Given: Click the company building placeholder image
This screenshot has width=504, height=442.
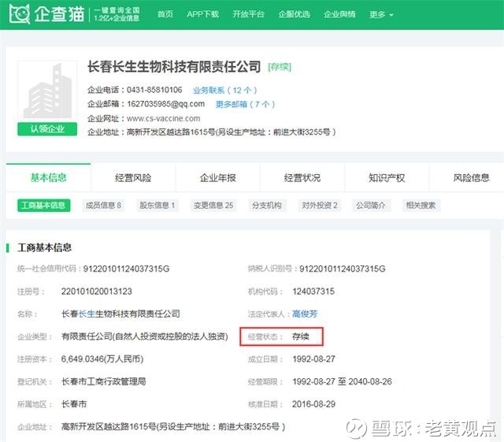Looking at the screenshot, I should pos(47,91).
